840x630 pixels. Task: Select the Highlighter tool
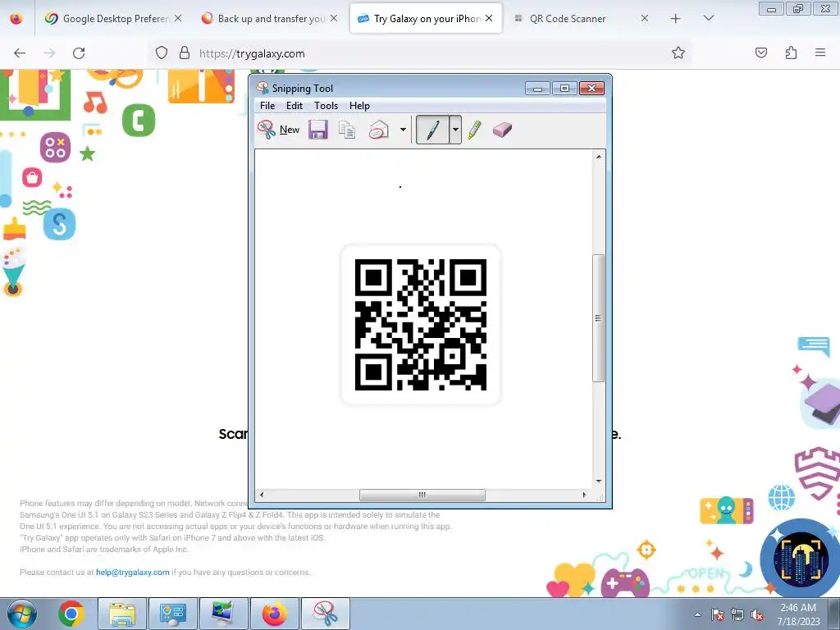pos(475,130)
